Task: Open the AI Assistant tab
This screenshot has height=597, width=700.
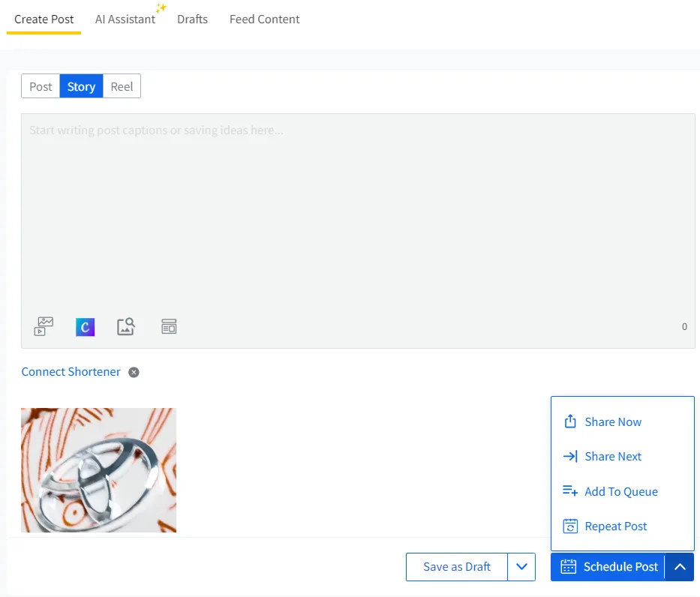Action: tap(125, 19)
